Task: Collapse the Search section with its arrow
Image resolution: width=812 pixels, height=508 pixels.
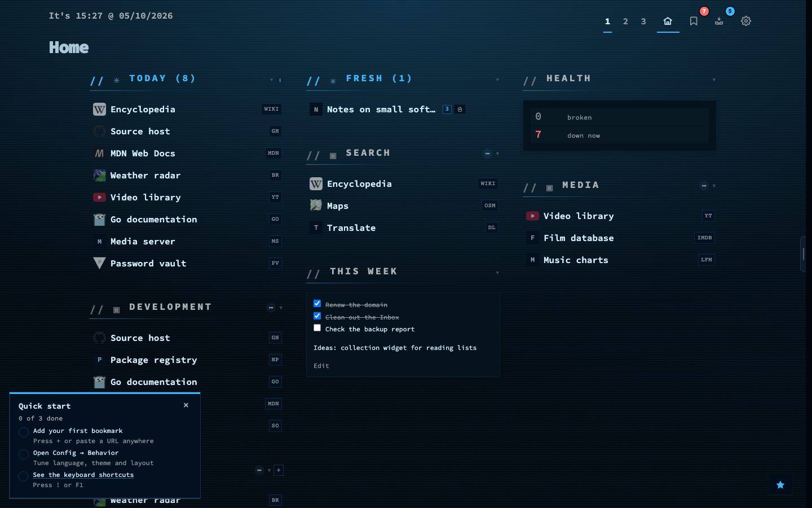Action: pyautogui.click(x=497, y=154)
